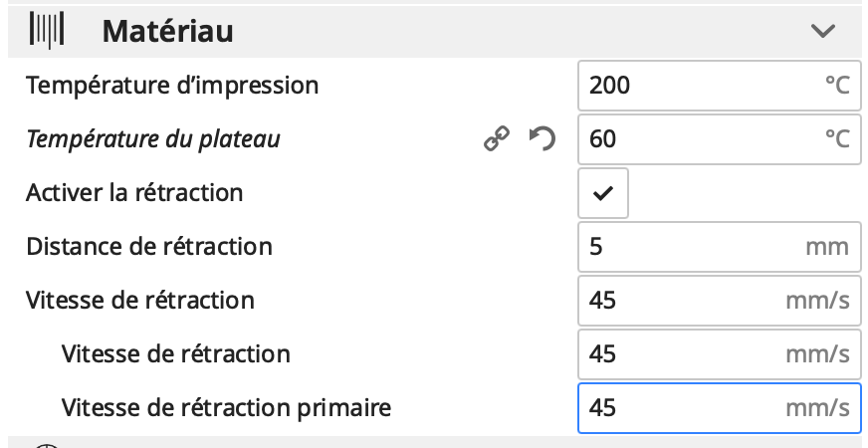Image resolution: width=868 pixels, height=448 pixels.
Task: Click the Température d'impression setting label
Action: click(x=172, y=86)
